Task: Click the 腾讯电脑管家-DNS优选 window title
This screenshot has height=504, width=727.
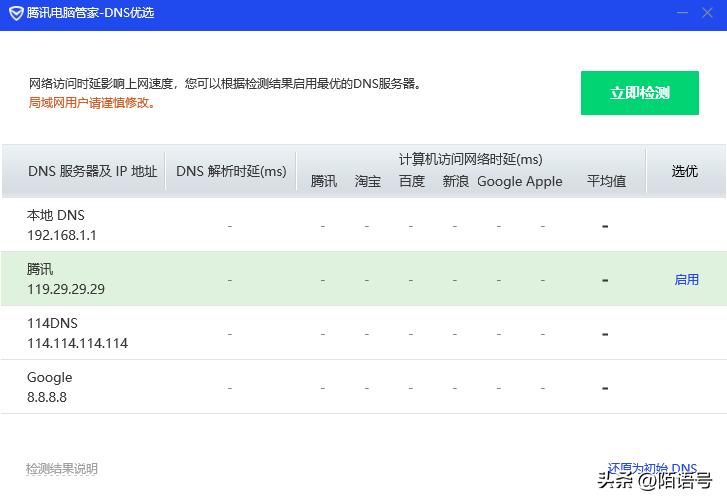Action: coord(90,13)
